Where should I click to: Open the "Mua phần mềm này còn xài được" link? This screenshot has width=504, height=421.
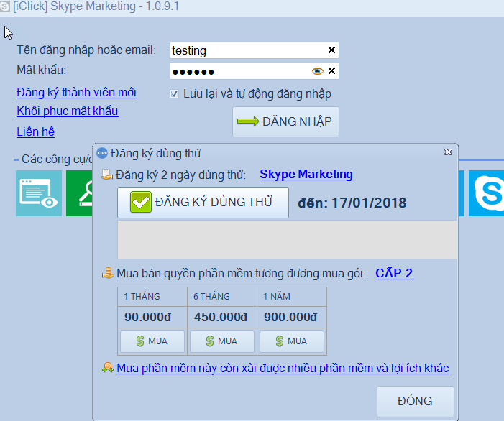point(283,368)
